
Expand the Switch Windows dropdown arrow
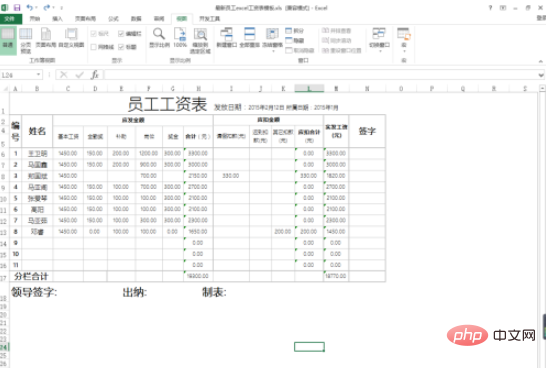tap(380, 51)
